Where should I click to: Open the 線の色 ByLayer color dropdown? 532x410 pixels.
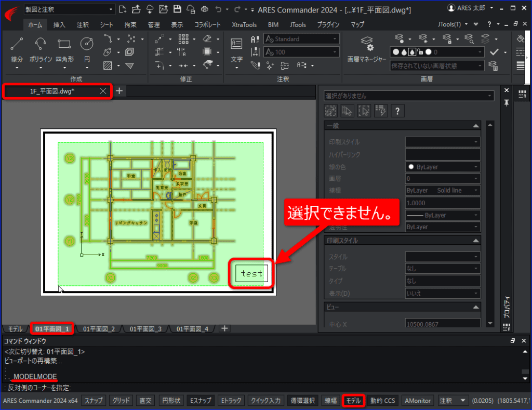(443, 167)
